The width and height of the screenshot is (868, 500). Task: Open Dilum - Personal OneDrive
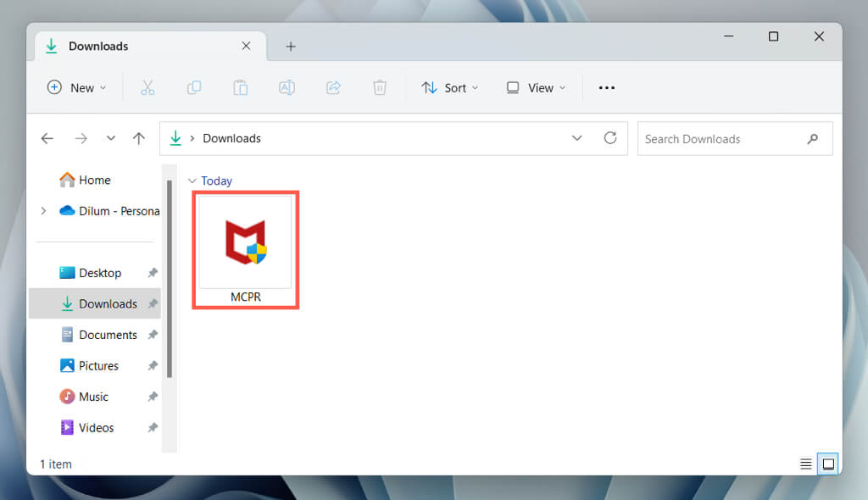point(109,211)
